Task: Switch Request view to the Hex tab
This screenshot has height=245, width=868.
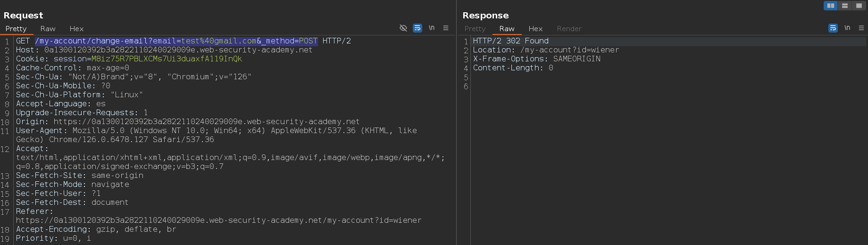Action: 76,29
